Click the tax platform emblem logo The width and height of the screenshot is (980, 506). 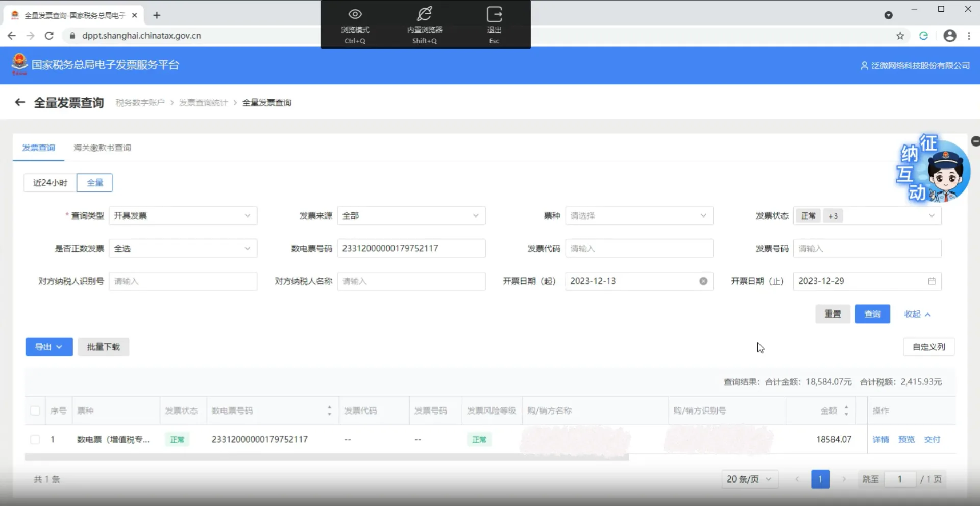pos(19,64)
